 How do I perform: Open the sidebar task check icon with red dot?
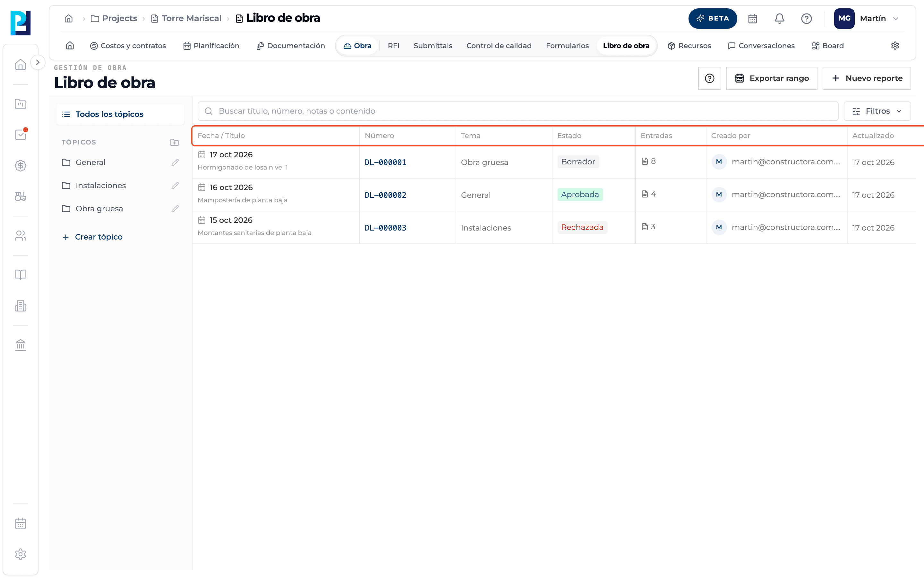tap(21, 135)
